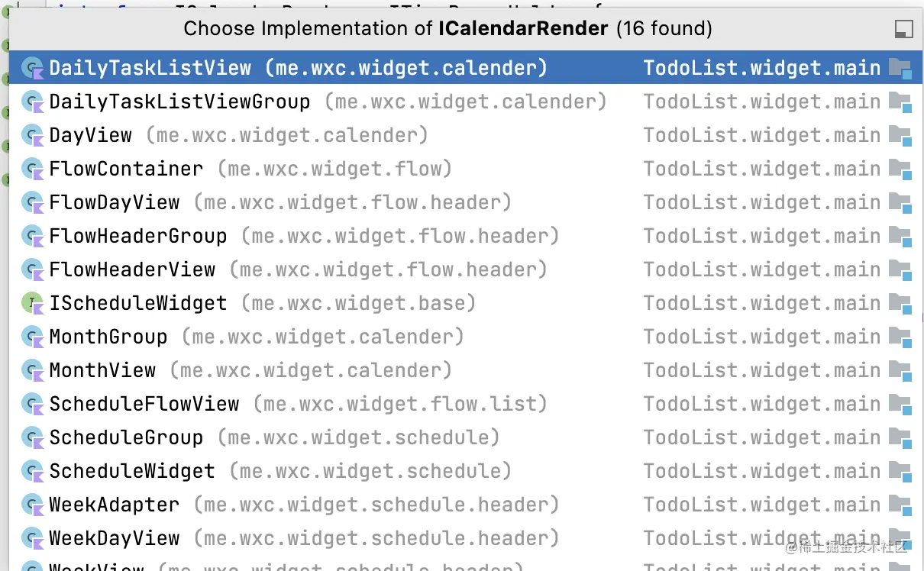924x571 pixels.
Task: Click the module folder icon on the FlowHeaderView row
Action: pos(901,270)
